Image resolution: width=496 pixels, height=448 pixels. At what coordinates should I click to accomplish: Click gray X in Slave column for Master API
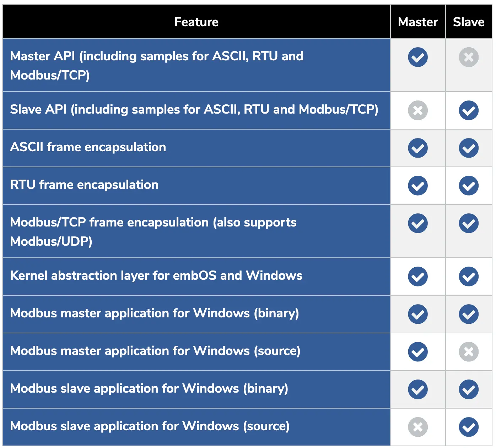468,57
